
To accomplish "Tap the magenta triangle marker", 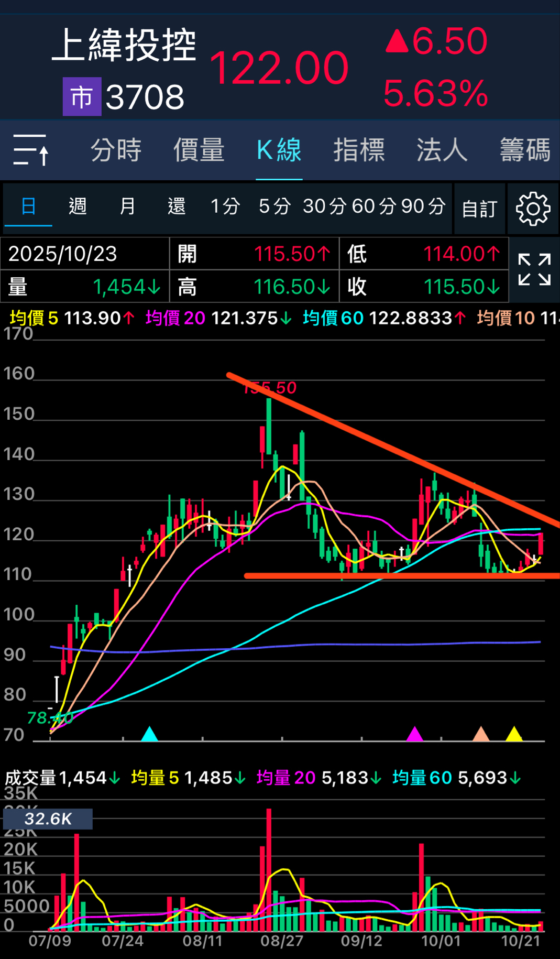I will pos(415,734).
